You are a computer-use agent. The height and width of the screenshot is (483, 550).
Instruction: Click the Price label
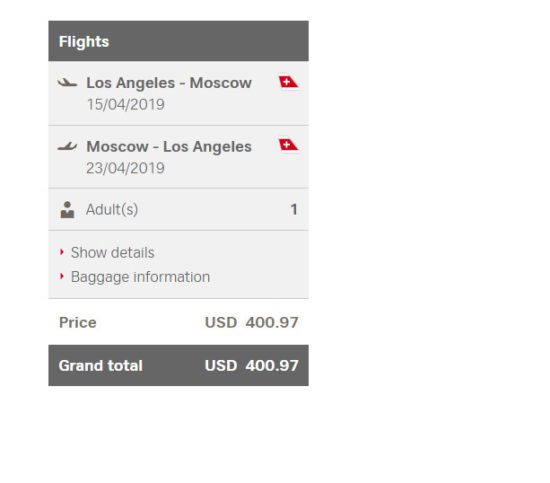click(x=78, y=323)
